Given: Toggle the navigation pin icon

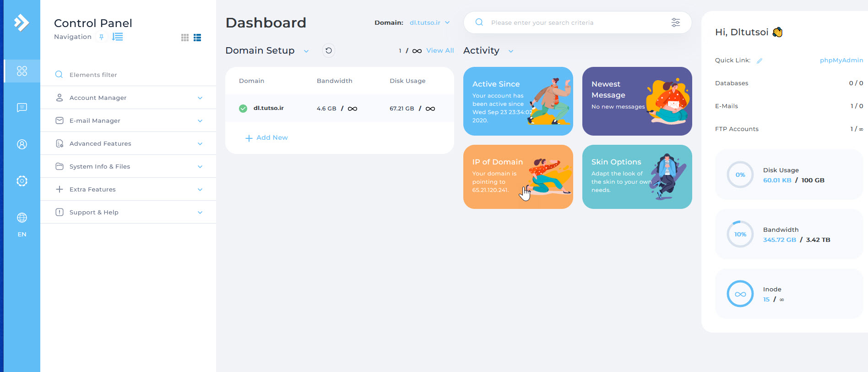Looking at the screenshot, I should (x=102, y=37).
